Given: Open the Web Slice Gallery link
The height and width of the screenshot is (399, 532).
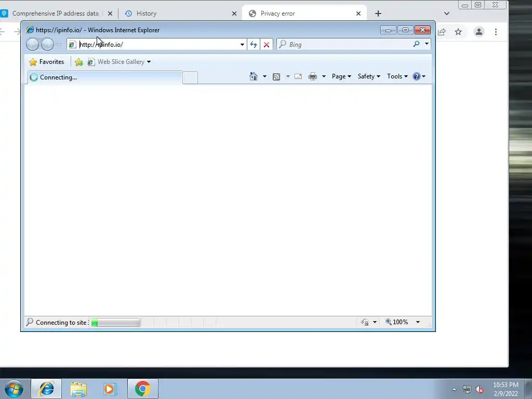Looking at the screenshot, I should [116, 62].
